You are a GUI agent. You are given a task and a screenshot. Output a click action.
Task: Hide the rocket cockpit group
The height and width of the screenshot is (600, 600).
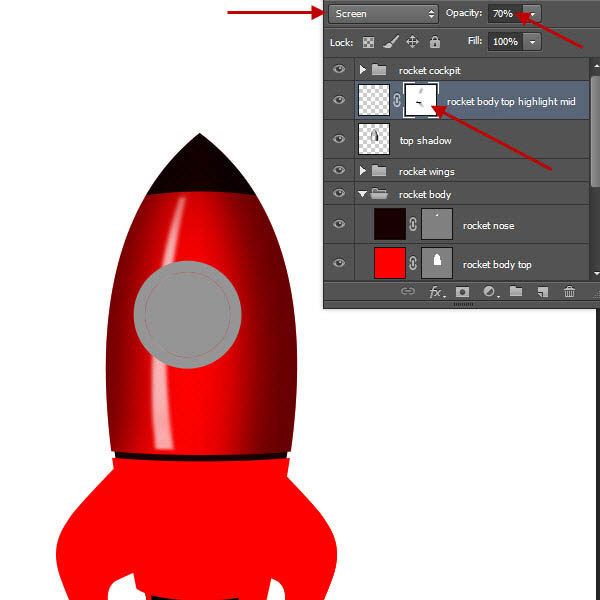click(339, 70)
